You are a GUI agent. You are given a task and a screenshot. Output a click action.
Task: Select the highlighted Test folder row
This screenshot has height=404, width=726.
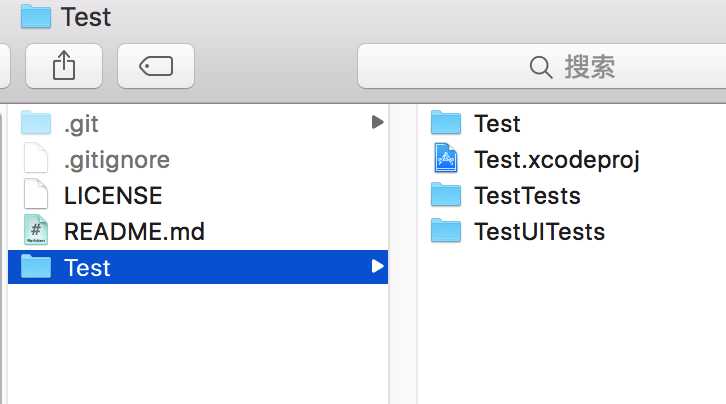198,267
